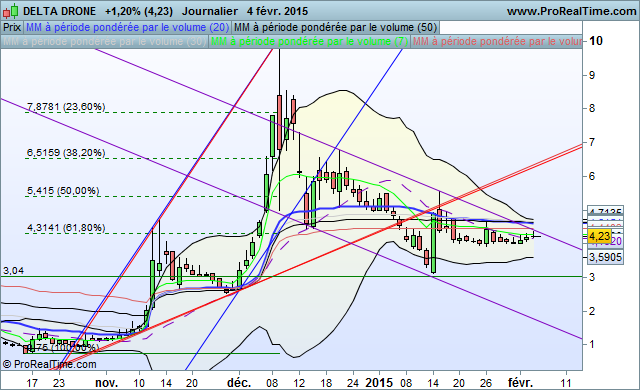Open the www.ProRealTime.com link

[571, 11]
